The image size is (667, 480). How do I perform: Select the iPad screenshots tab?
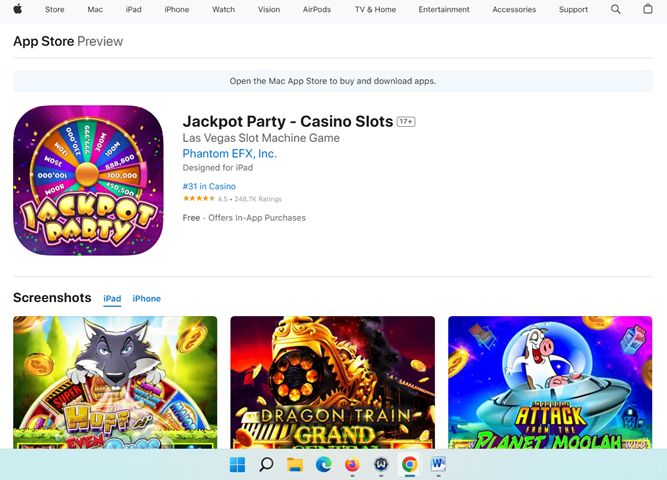pos(112,299)
